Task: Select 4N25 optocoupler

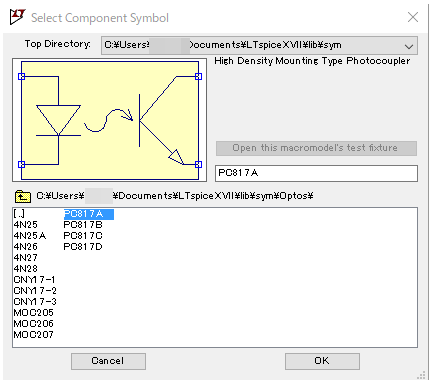Action: click(x=26, y=225)
